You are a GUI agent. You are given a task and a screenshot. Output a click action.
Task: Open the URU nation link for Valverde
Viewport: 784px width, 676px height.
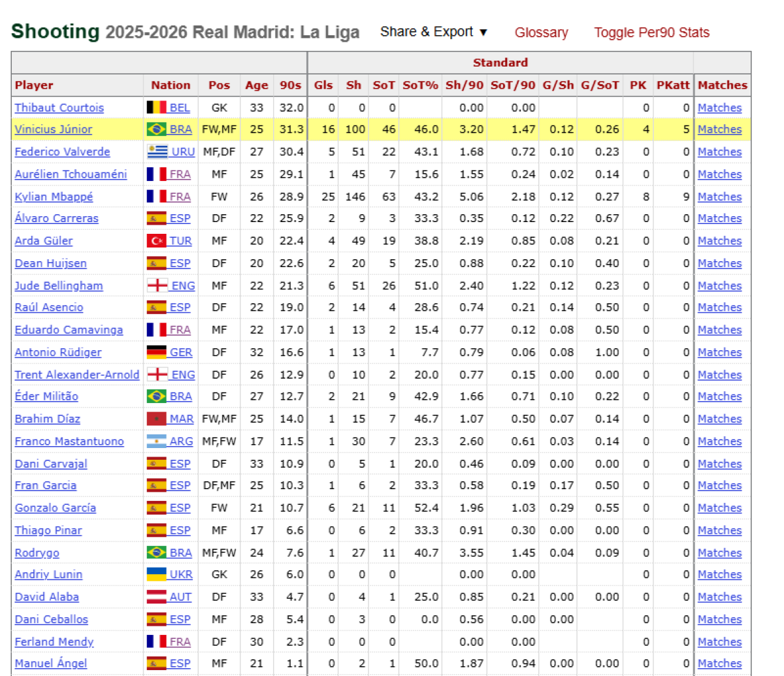point(183,152)
